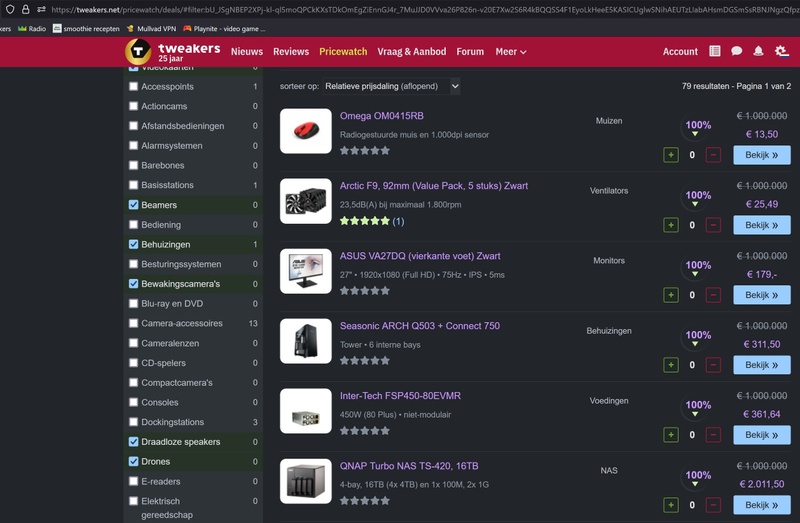Open Inter-Tech FSP450-80EVMR product link
Screen dimensions: 800x523
(401, 395)
